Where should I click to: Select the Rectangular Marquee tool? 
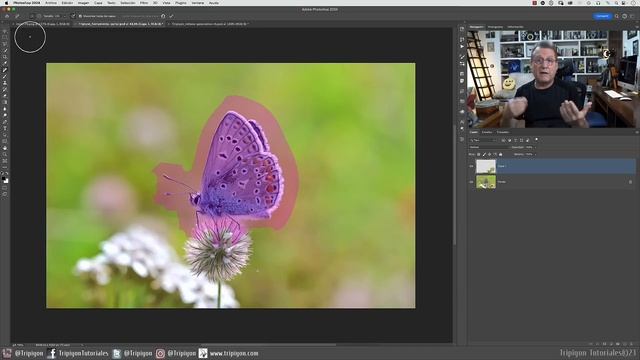point(5,38)
